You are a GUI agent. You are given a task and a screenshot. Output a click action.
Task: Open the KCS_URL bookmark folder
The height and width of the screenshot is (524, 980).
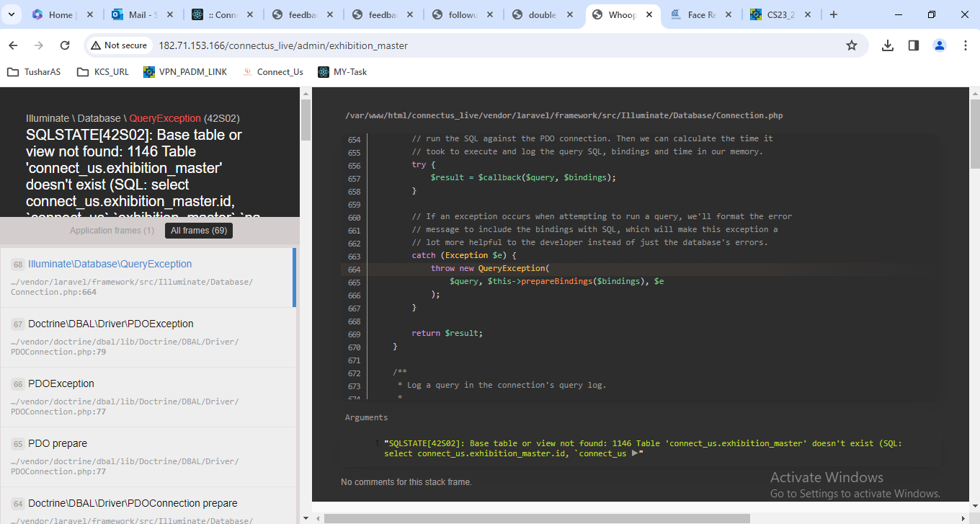[102, 72]
